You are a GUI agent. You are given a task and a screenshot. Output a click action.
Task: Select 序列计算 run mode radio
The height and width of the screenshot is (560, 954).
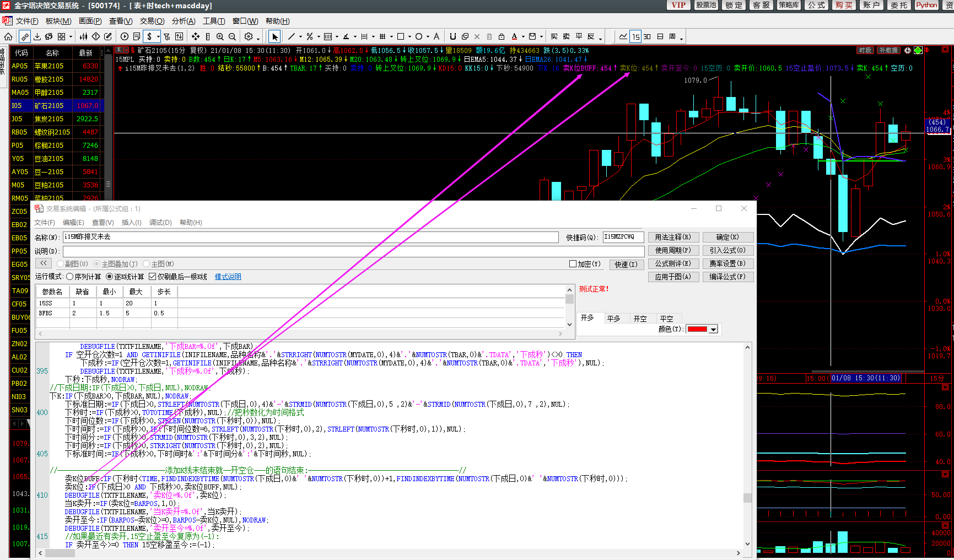(70, 277)
